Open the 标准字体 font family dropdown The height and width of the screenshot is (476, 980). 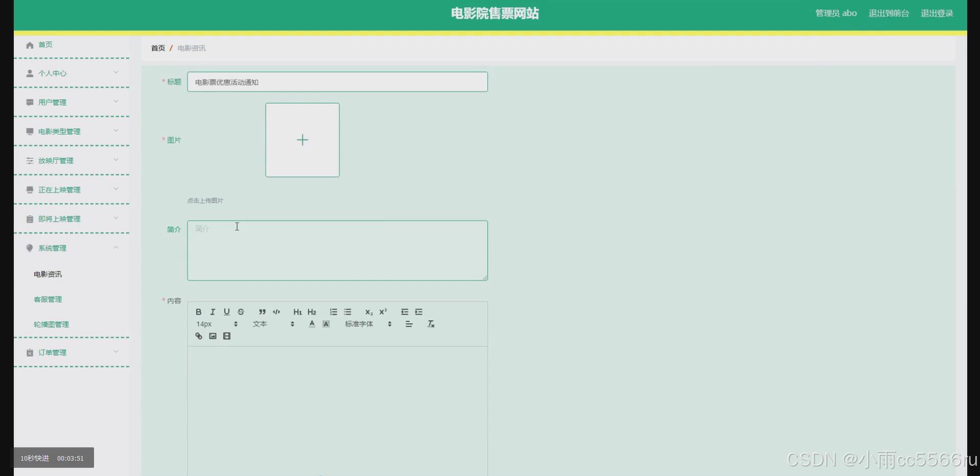pos(359,324)
